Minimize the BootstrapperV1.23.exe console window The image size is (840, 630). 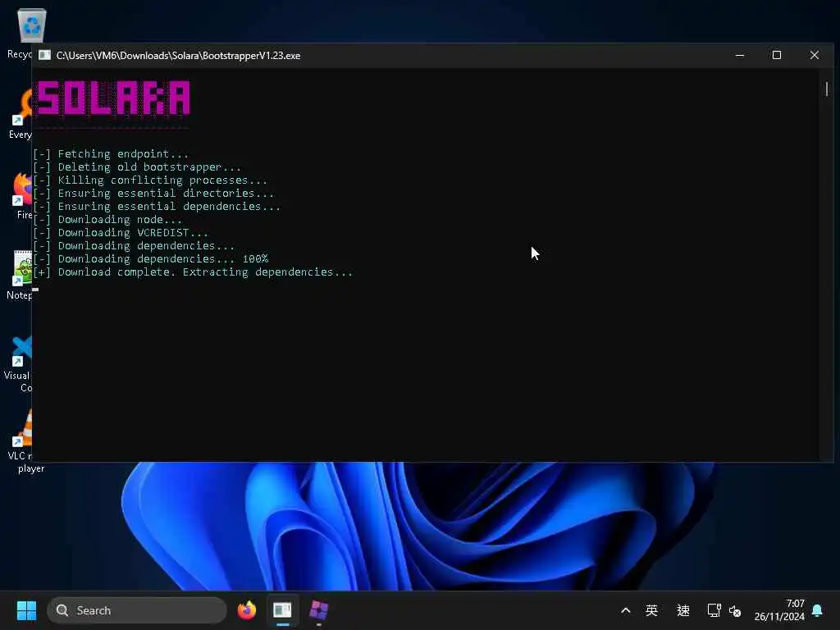tap(740, 55)
